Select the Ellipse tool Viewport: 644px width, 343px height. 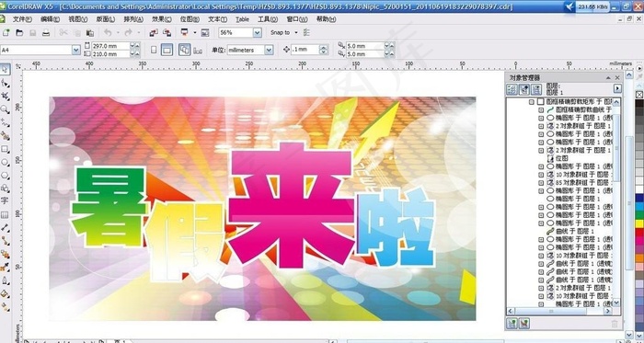5,162
